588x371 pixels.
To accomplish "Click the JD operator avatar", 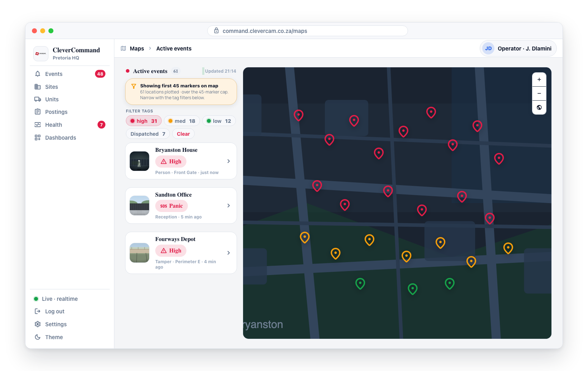I will tap(488, 48).
